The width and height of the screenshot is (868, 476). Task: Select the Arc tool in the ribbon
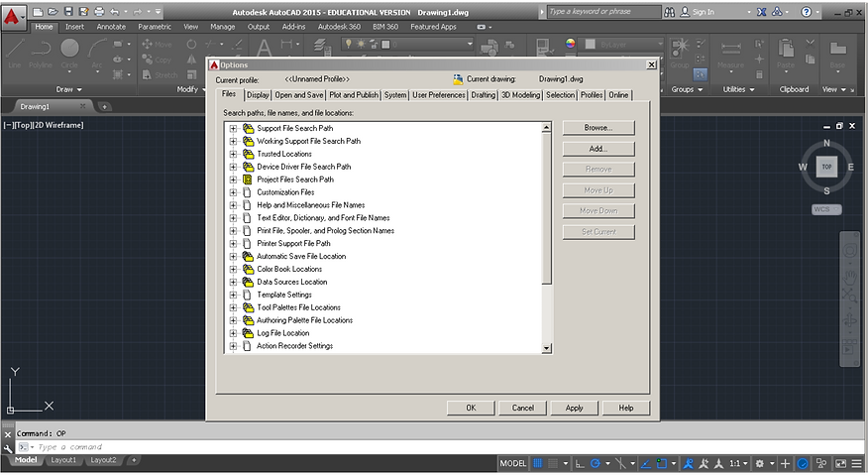pos(97,54)
